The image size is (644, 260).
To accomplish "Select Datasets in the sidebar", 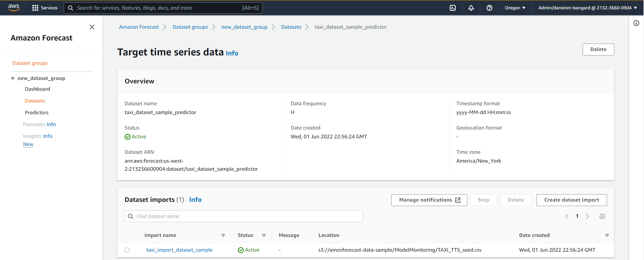I will 35,101.
